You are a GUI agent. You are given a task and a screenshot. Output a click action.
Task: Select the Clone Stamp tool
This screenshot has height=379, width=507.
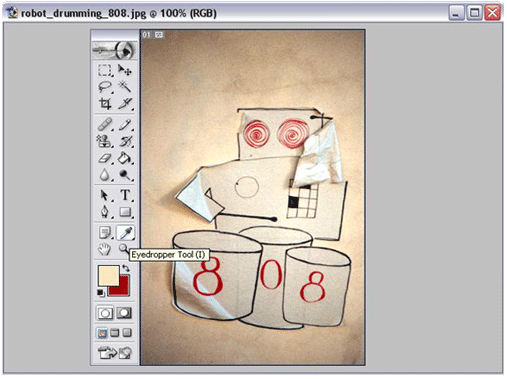pos(105,141)
